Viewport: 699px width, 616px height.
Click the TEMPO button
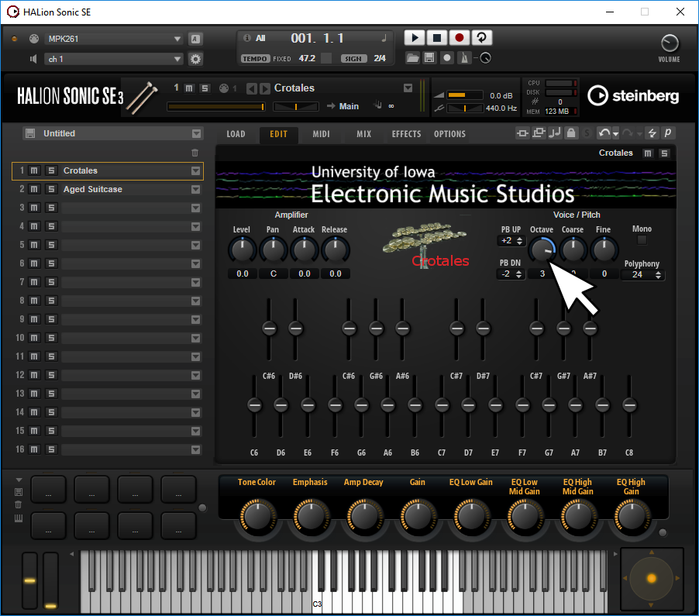[x=255, y=58]
